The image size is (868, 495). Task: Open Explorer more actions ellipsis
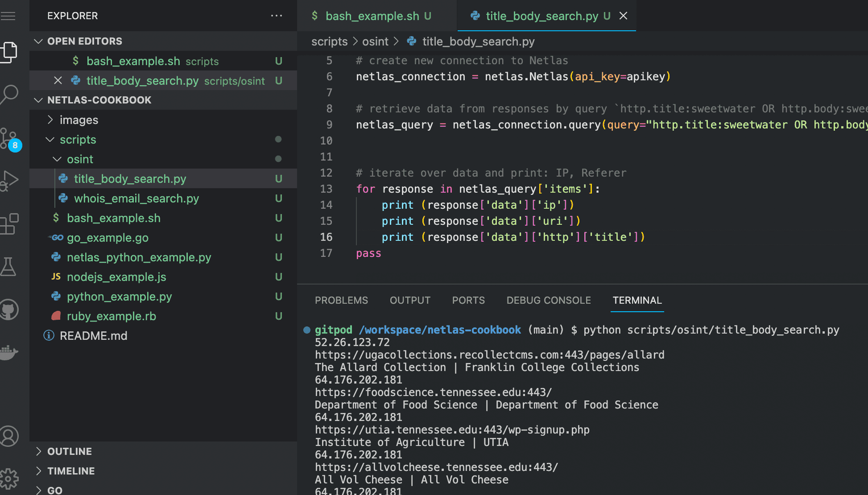point(276,16)
